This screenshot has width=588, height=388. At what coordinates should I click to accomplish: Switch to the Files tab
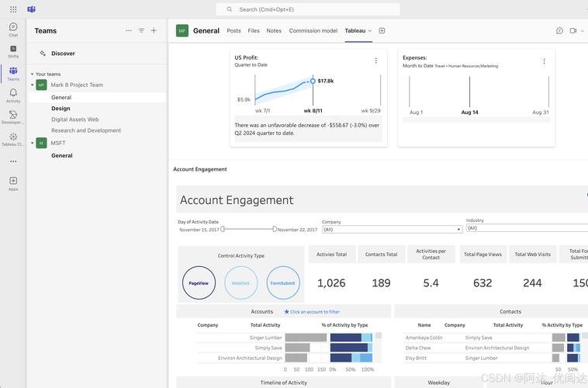click(x=254, y=31)
